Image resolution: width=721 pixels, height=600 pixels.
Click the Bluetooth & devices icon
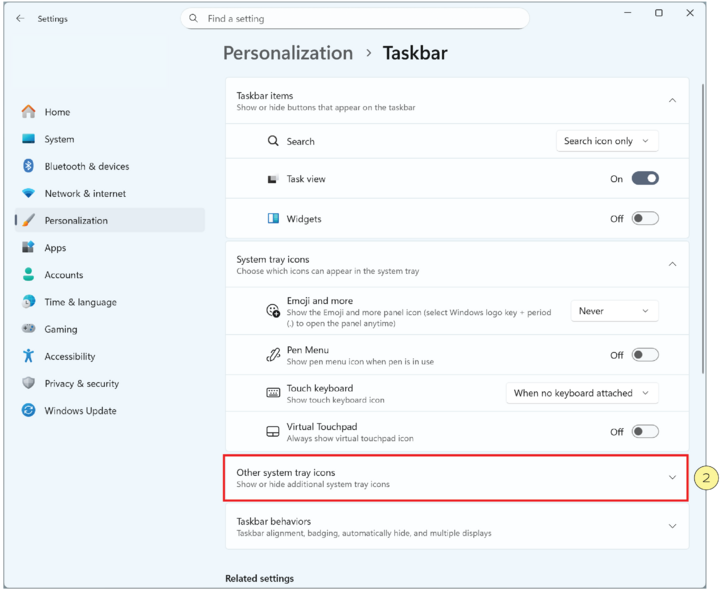(x=29, y=166)
